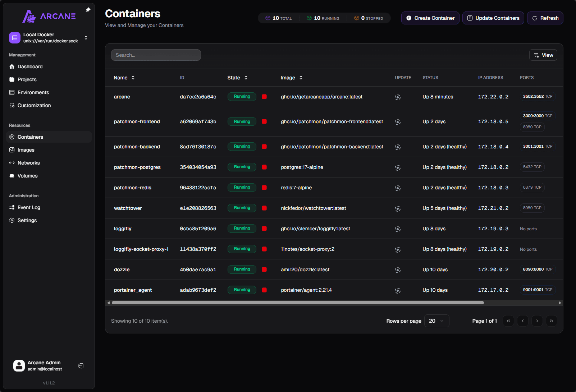Stop the patchmon-redis container
This screenshot has width=576, height=392.
pyautogui.click(x=264, y=187)
